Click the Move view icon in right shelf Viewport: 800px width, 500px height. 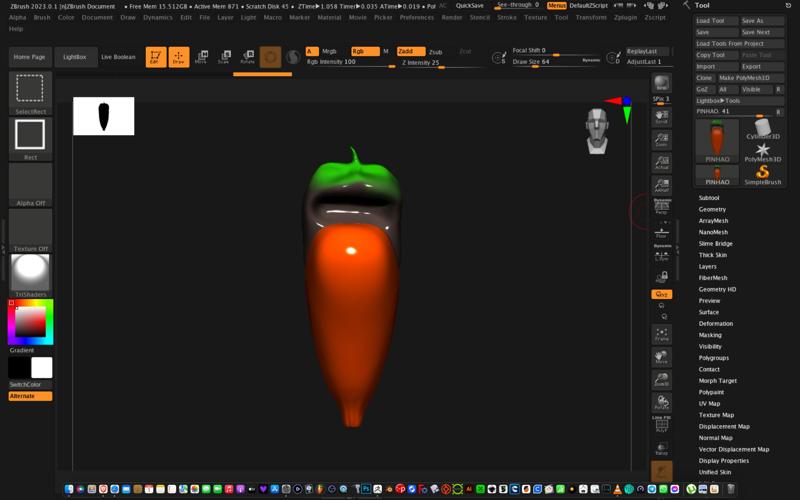coord(661,357)
